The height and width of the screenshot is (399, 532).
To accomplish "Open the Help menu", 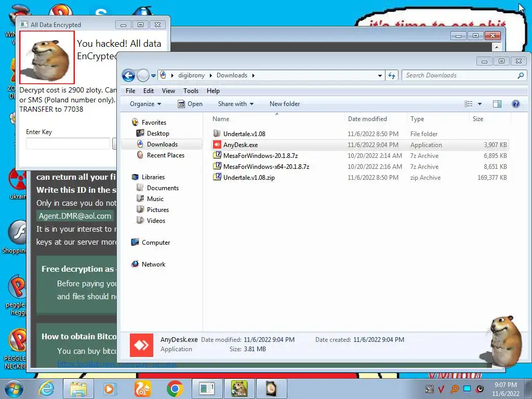I will click(213, 91).
